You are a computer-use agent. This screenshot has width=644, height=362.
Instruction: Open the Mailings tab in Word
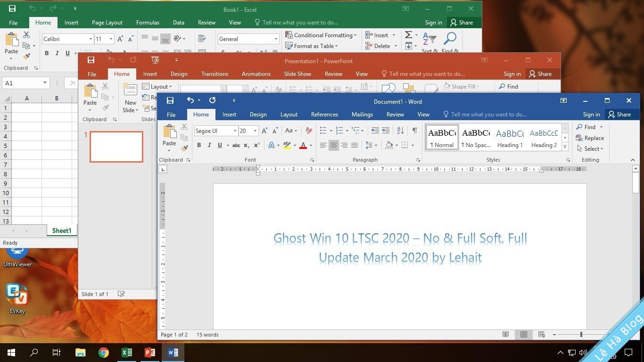coord(362,115)
